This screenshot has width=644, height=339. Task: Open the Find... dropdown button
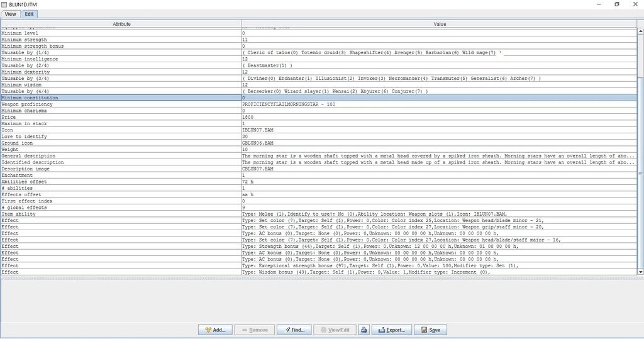(x=294, y=330)
